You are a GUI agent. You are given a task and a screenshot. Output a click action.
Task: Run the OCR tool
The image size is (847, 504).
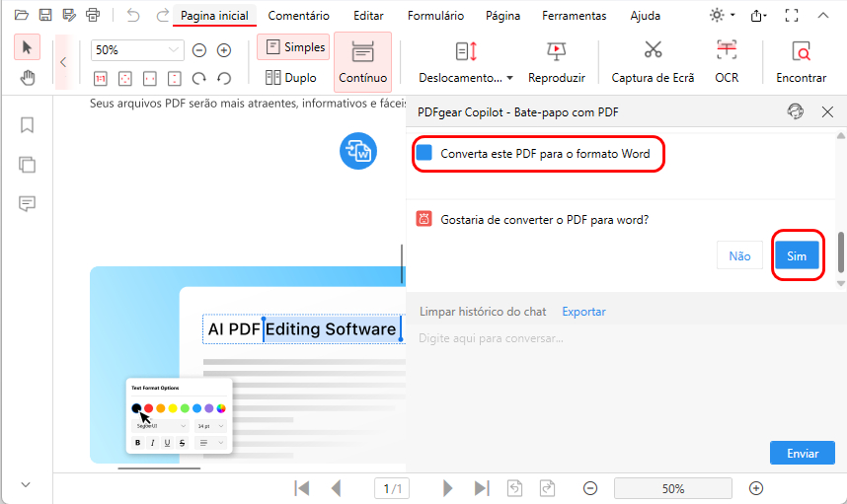tap(727, 61)
